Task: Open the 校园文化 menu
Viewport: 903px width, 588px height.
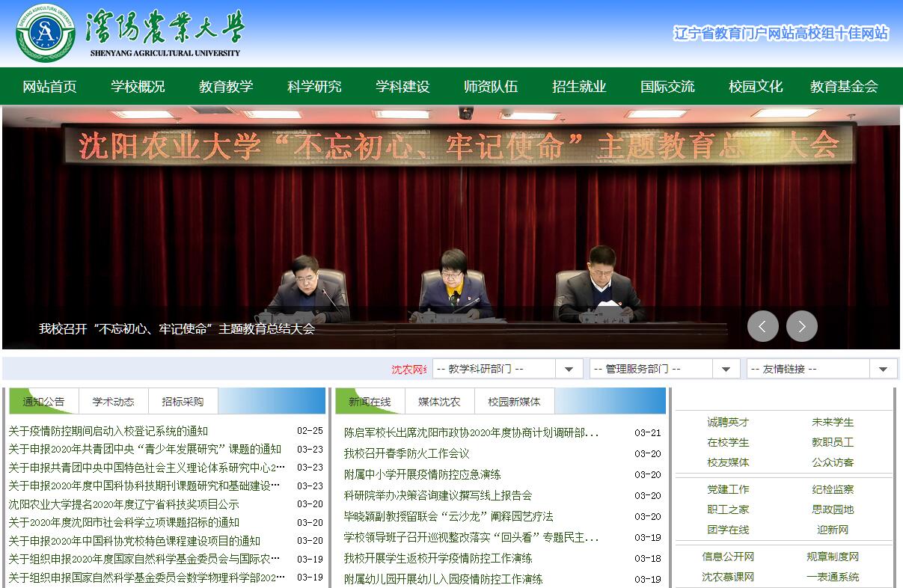Action: pos(756,87)
